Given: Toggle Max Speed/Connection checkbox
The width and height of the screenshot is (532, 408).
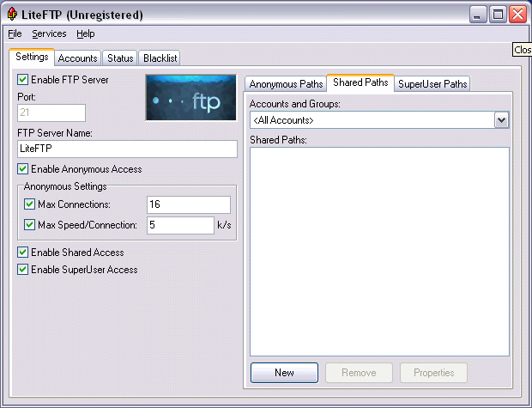Looking at the screenshot, I should (30, 225).
